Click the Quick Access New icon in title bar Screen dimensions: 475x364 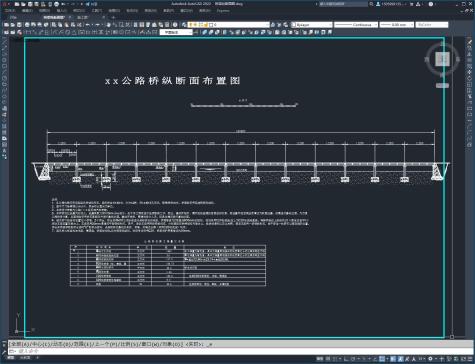[x=17, y=4]
